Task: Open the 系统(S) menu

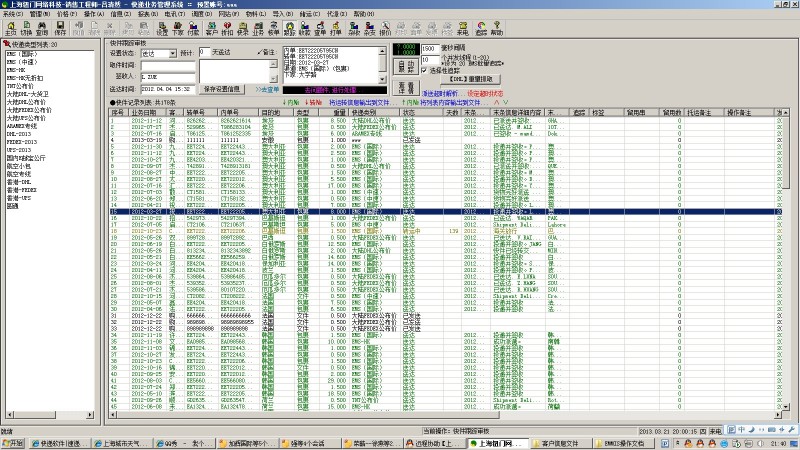Action: (13, 14)
